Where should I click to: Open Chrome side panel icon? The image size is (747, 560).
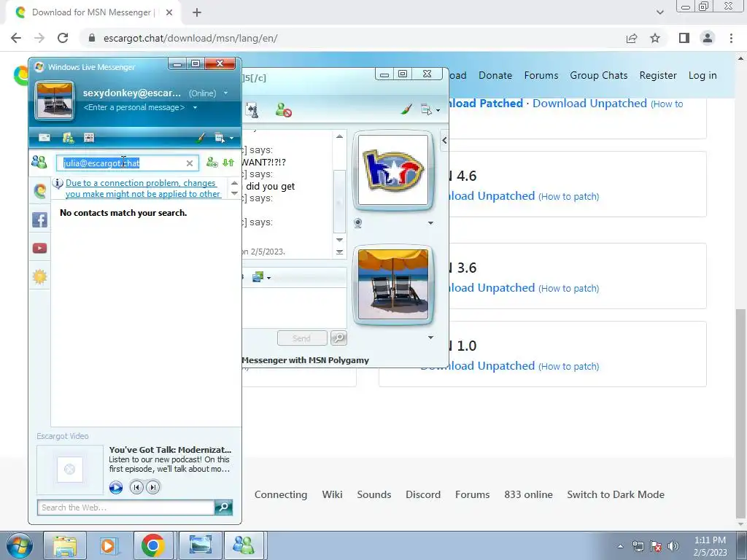click(684, 38)
